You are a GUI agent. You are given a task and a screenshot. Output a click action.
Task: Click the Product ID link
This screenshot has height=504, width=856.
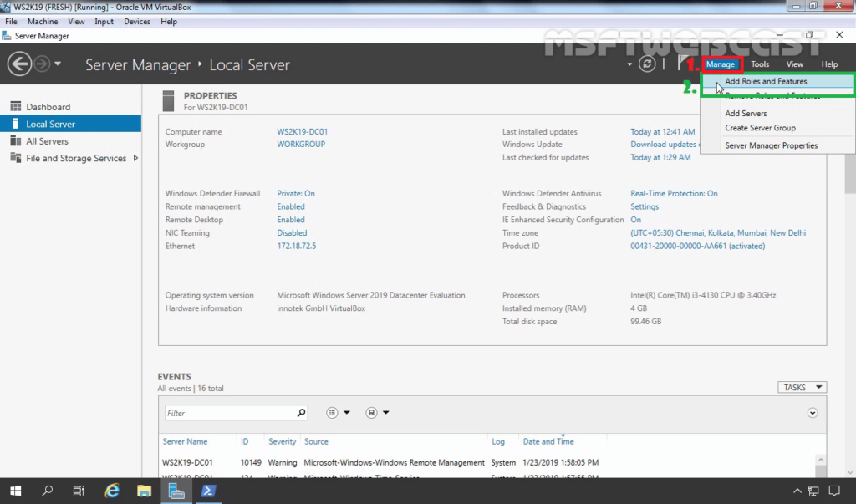[698, 246]
